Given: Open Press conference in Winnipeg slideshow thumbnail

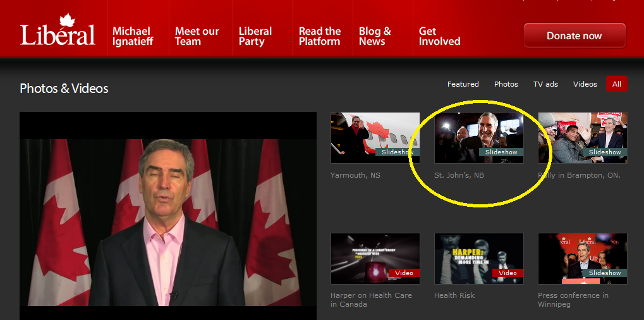Looking at the screenshot, I should [583, 259].
